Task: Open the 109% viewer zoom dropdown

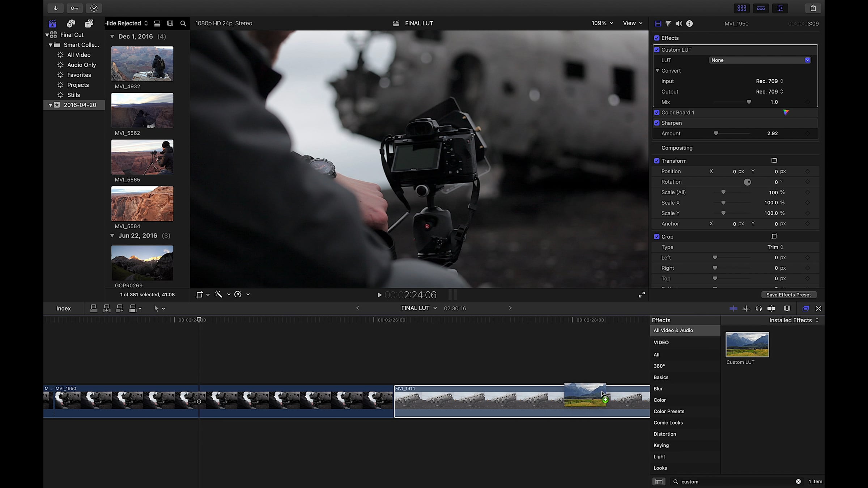Action: pos(602,23)
